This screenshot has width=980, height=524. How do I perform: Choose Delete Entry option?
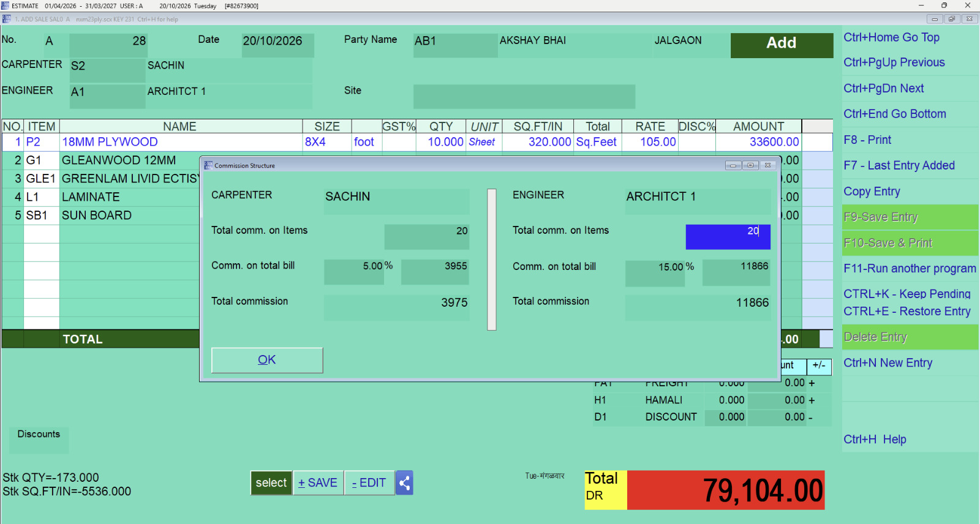pyautogui.click(x=910, y=337)
